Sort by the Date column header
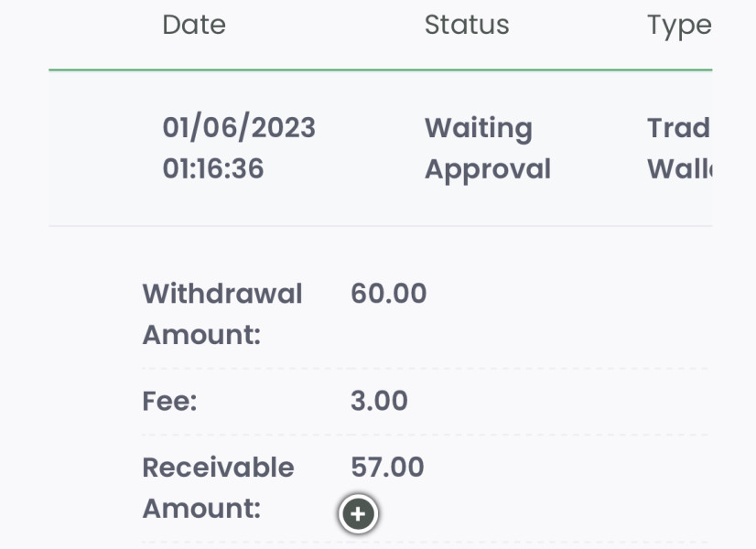The height and width of the screenshot is (549, 756). (x=194, y=25)
